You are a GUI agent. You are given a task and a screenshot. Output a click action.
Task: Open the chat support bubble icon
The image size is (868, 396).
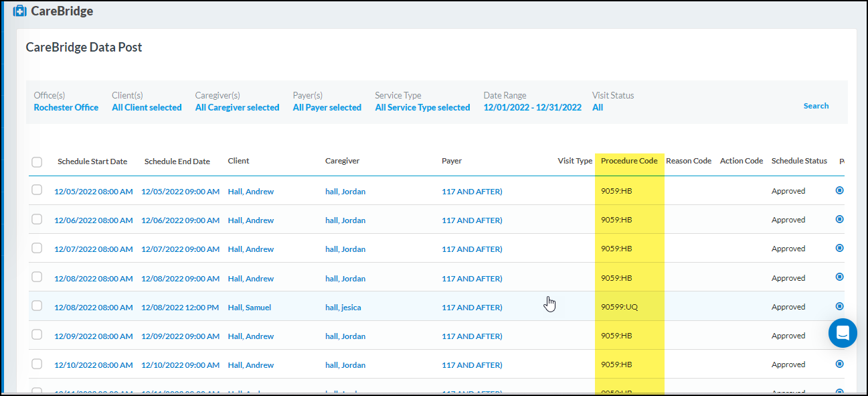(842, 333)
